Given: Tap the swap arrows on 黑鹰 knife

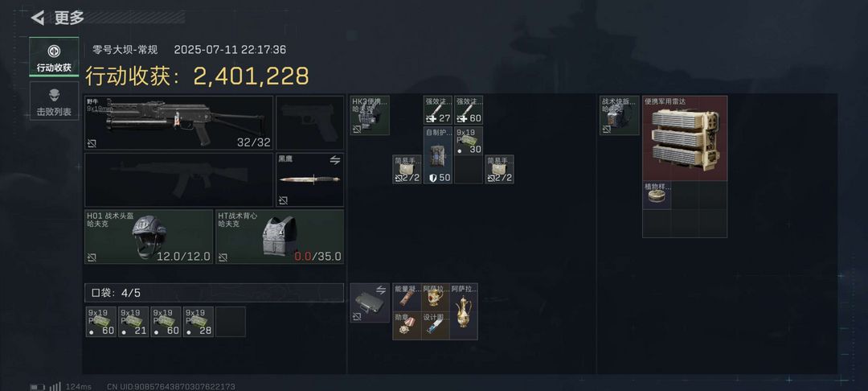Looking at the screenshot, I should coord(335,160).
